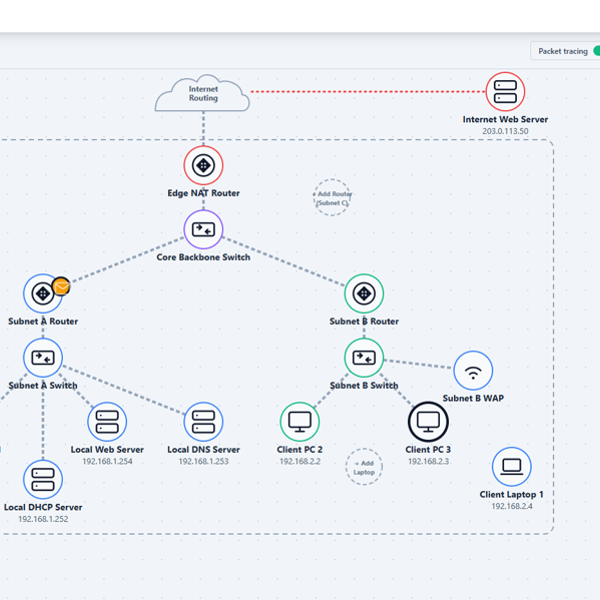Click the Core Backbone Switch name label
The image size is (600, 600).
(203, 257)
